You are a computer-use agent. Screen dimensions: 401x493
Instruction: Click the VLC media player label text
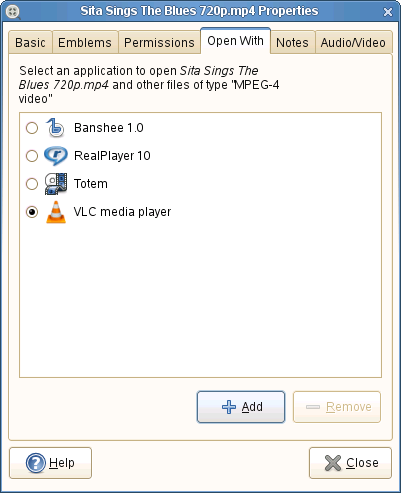point(122,212)
